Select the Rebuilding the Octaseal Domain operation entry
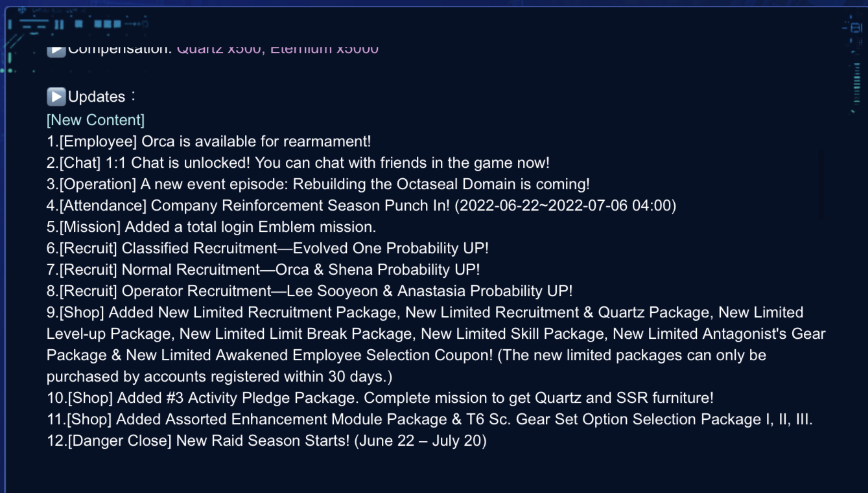Viewport: 868px width, 493px height. pos(318,184)
